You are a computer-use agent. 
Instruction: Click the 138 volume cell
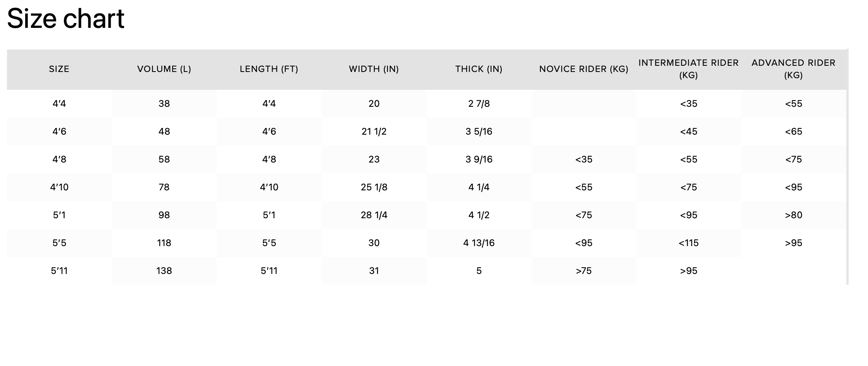[x=164, y=271]
